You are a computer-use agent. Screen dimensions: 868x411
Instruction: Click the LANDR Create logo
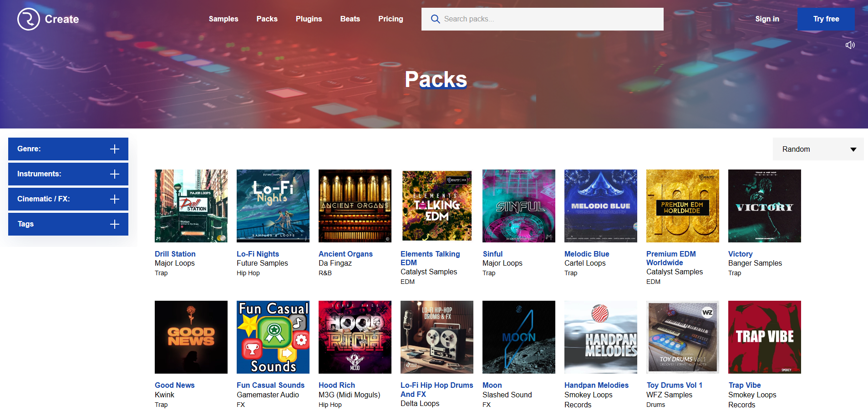tap(48, 19)
